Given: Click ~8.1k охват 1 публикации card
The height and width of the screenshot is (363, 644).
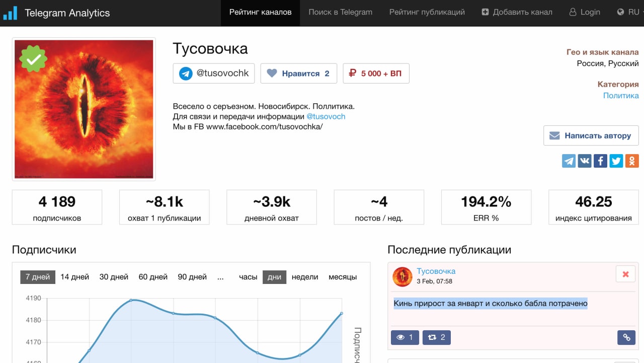Looking at the screenshot, I should 165,207.
